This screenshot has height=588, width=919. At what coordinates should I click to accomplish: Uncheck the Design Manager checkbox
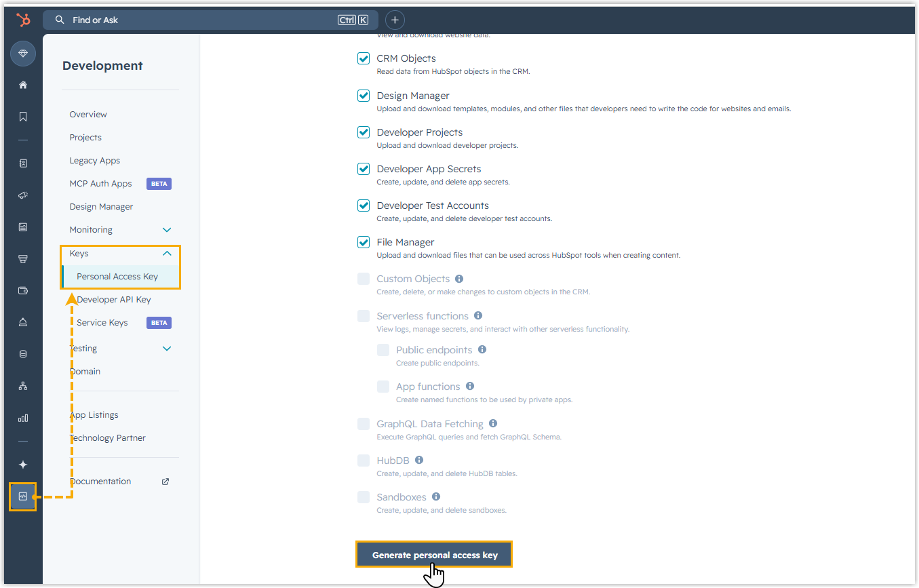coord(364,96)
